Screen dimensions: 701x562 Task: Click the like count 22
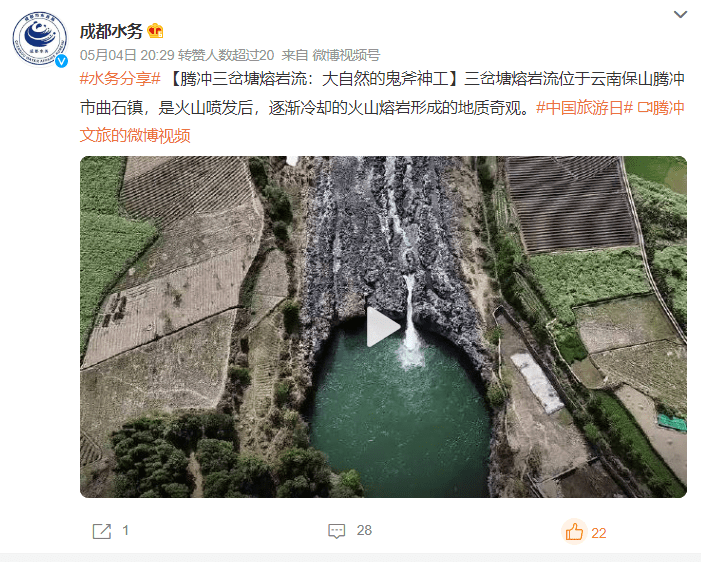(599, 533)
